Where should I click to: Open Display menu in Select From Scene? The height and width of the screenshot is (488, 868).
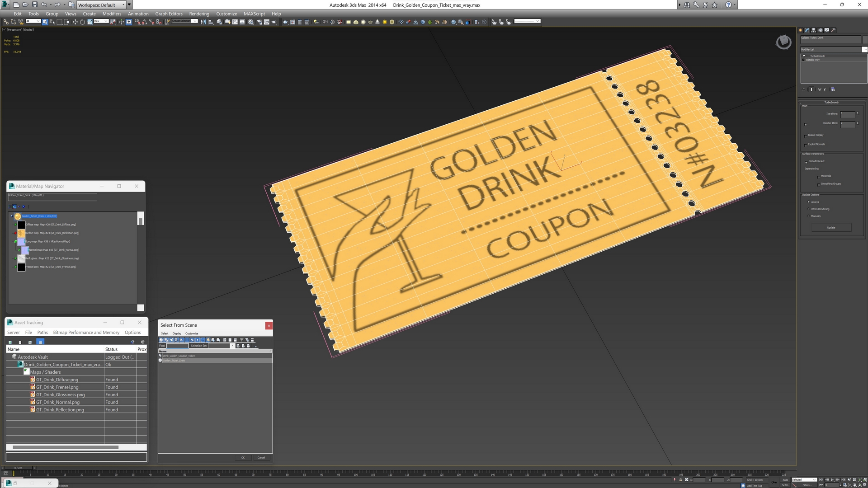pos(177,333)
